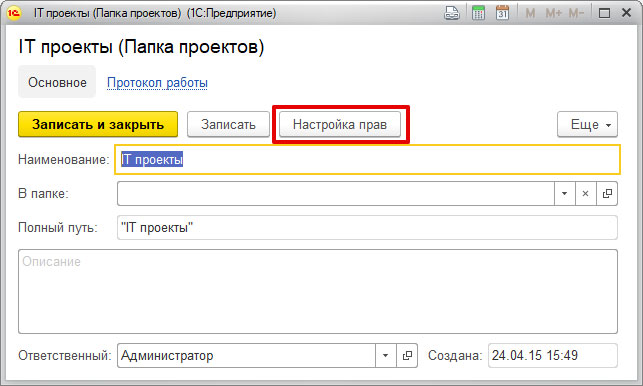643x386 pixels.
Task: Open the calendar icon in title bar
Action: (502, 13)
